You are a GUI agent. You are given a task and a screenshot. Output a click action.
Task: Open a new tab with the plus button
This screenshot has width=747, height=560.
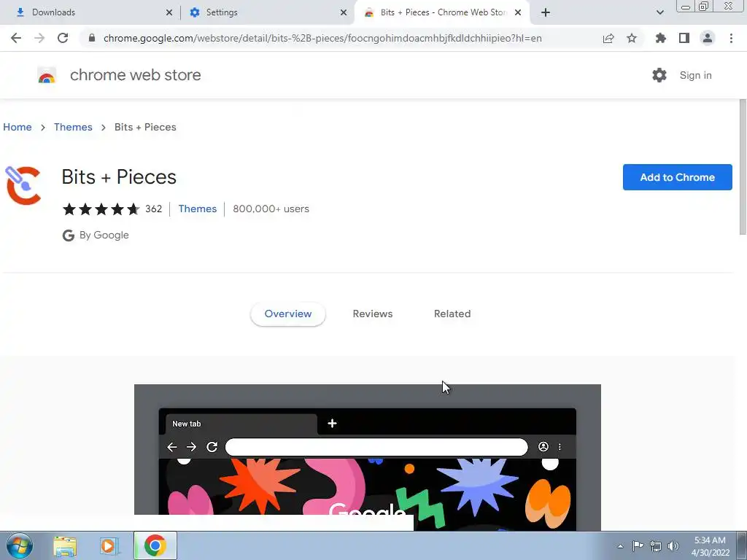click(x=546, y=12)
